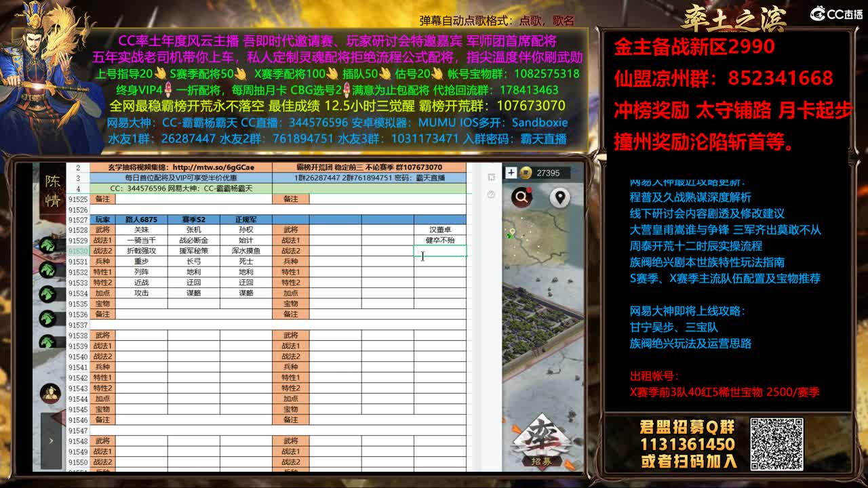
Task: Click the 霸榜开荒团 header cell
Action: pos(370,167)
